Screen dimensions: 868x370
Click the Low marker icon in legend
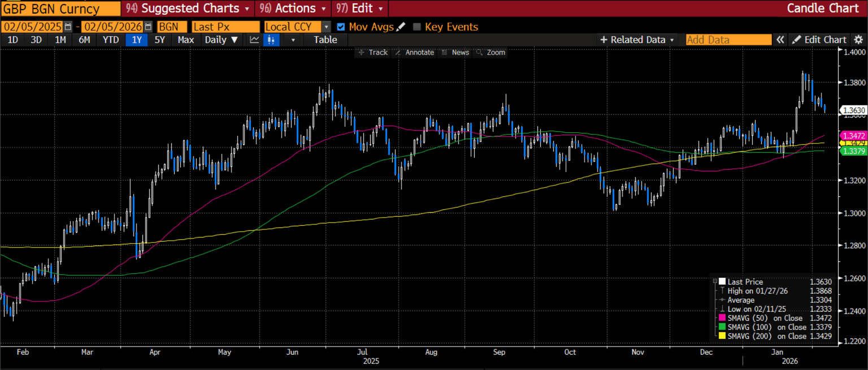click(x=722, y=309)
